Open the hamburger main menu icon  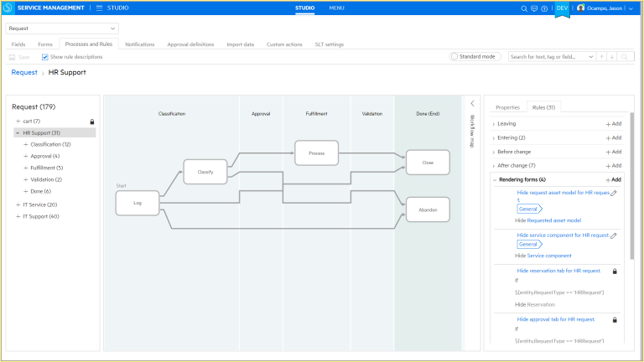tap(99, 8)
